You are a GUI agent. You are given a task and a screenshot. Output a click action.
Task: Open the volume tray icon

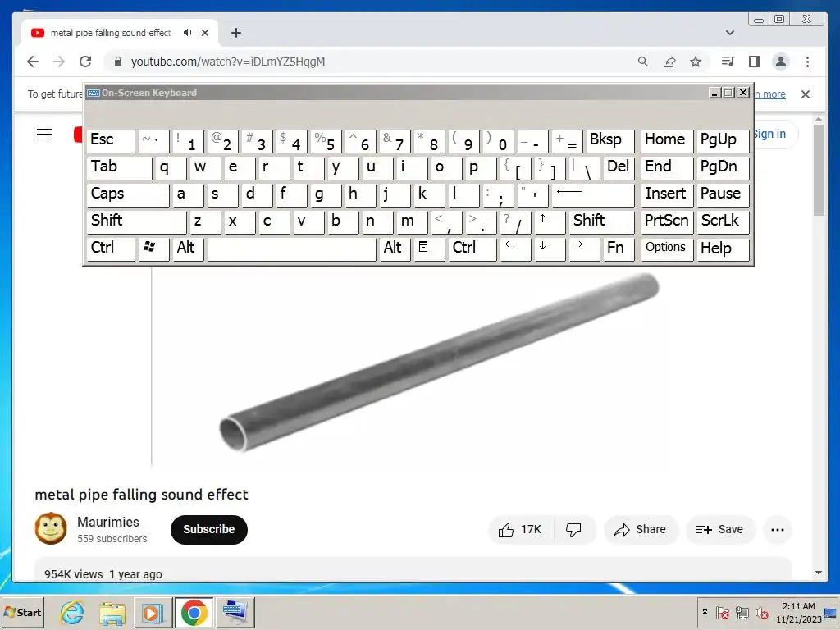pos(761,612)
